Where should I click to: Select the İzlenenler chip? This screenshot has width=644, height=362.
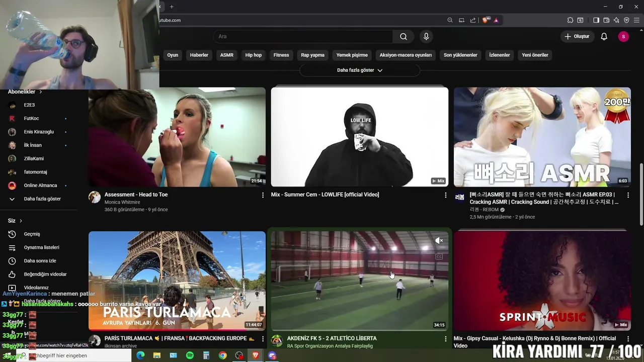(x=500, y=55)
